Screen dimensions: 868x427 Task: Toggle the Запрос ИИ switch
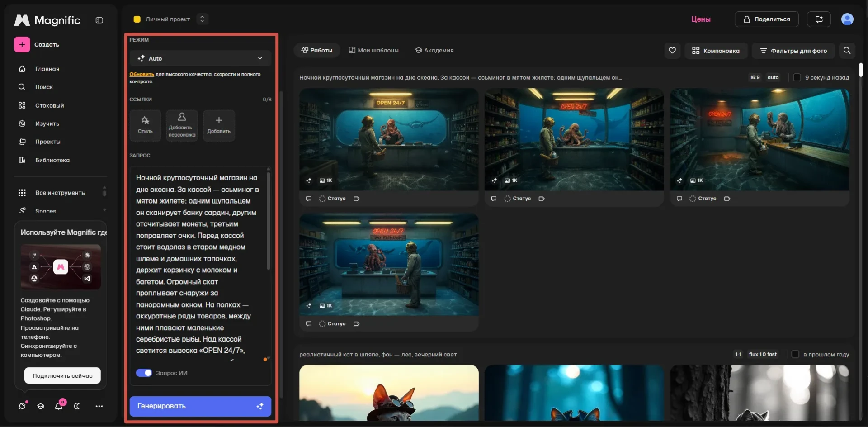[144, 373]
